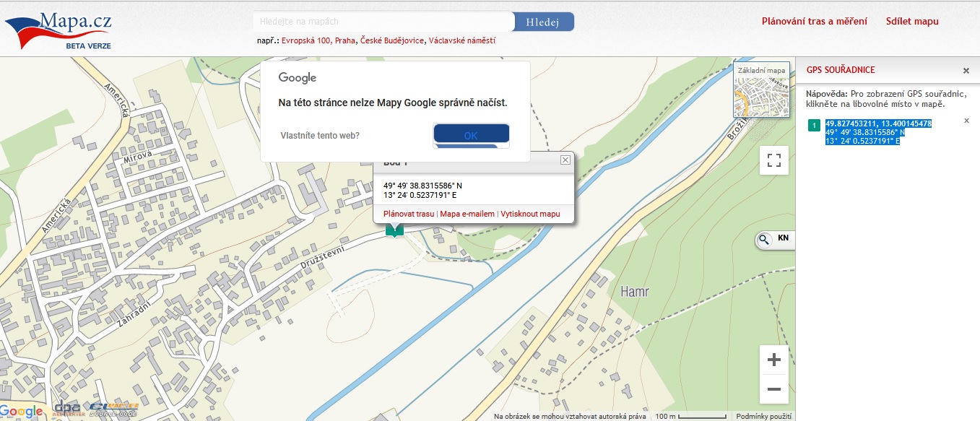This screenshot has height=421, width=980.
Task: Open the KN cadastre search button
Action: click(x=774, y=240)
